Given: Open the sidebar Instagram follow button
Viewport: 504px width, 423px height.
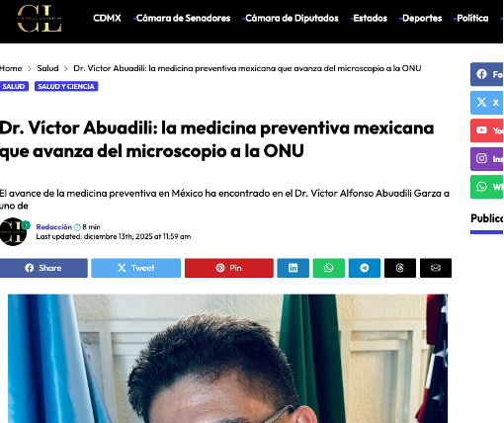Looking at the screenshot, I should click(487, 159).
